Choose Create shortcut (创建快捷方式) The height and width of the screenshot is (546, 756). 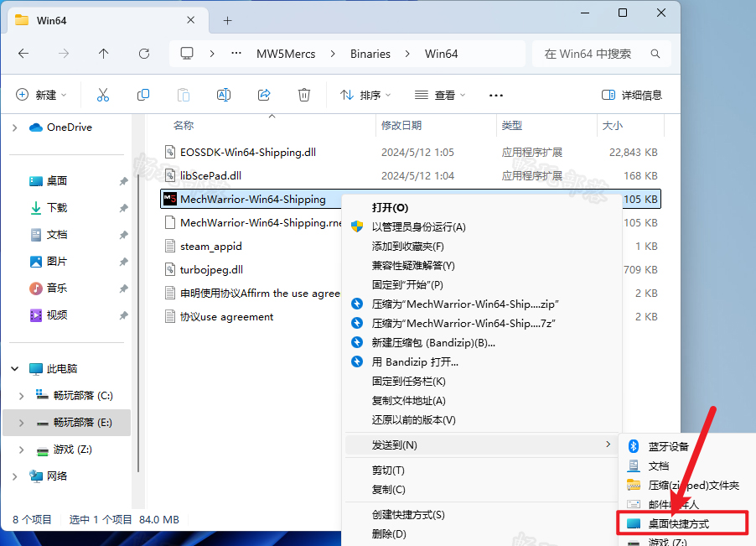(408, 515)
